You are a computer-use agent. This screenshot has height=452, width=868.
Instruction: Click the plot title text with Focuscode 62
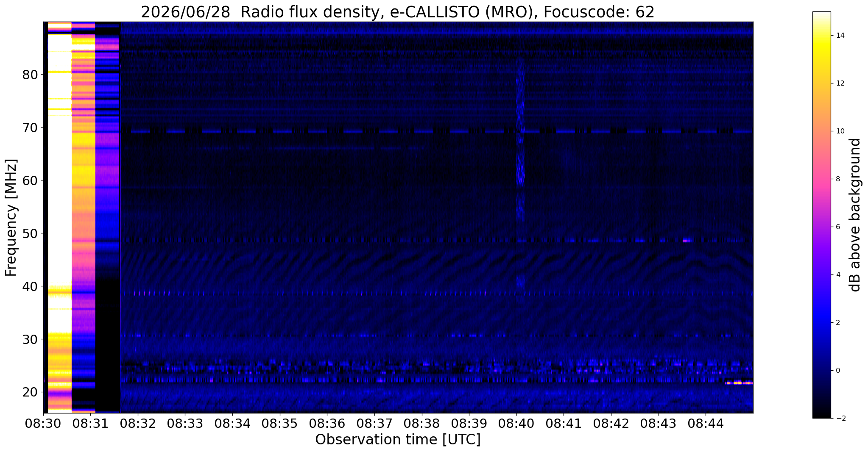[398, 12]
